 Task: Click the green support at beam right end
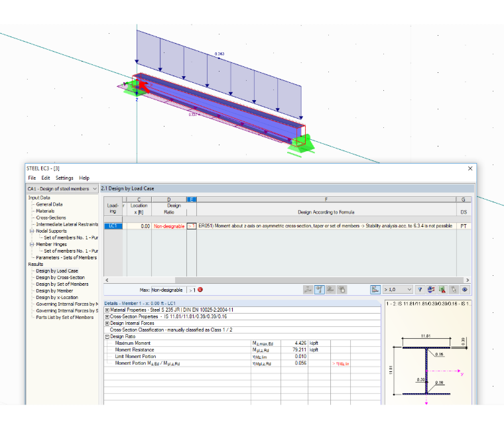300,145
